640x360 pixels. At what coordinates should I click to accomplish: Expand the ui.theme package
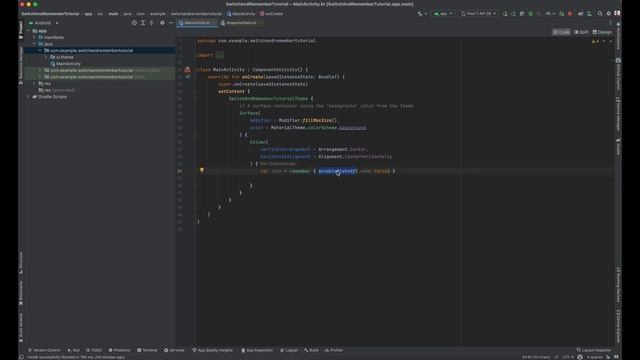[x=46, y=57]
